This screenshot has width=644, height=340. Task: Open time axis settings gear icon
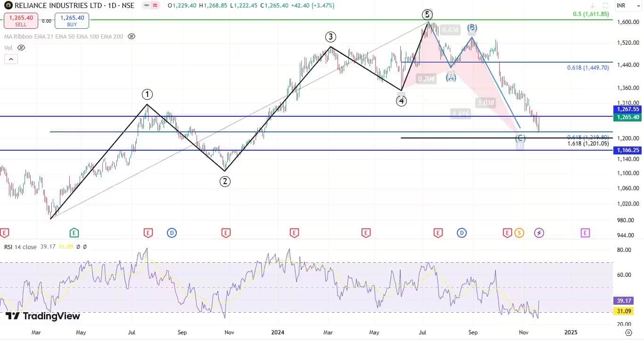[x=628, y=332]
